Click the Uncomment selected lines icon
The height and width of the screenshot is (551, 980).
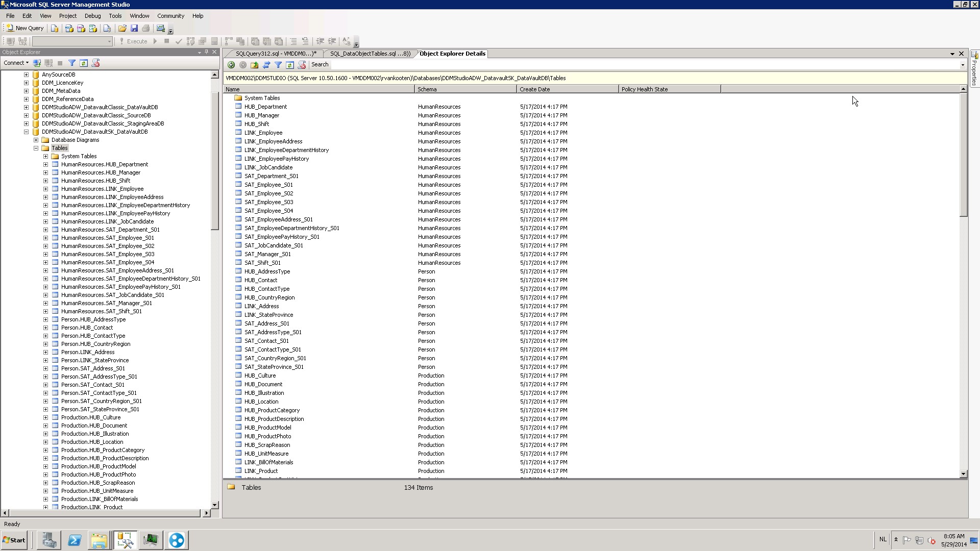[305, 41]
